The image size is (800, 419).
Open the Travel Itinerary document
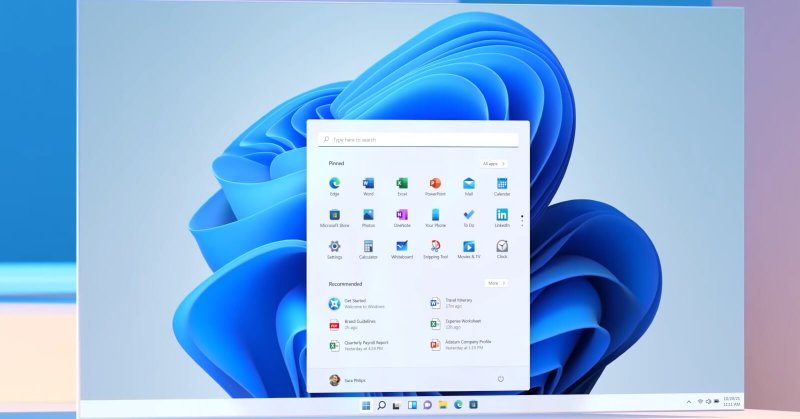tap(451, 303)
